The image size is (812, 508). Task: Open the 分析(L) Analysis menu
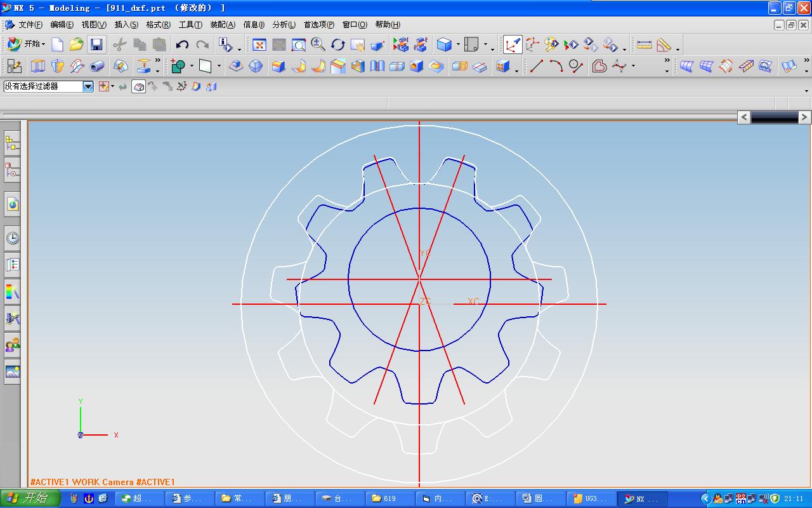(x=284, y=25)
